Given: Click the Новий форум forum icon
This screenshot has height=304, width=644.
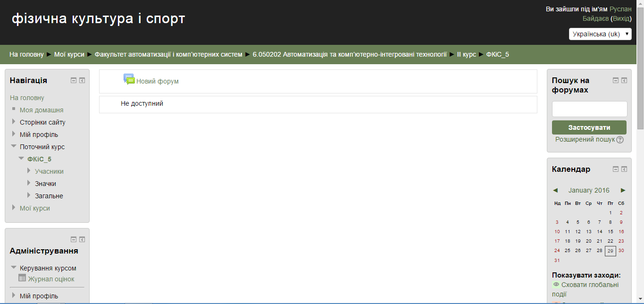Looking at the screenshot, I should click(129, 79).
